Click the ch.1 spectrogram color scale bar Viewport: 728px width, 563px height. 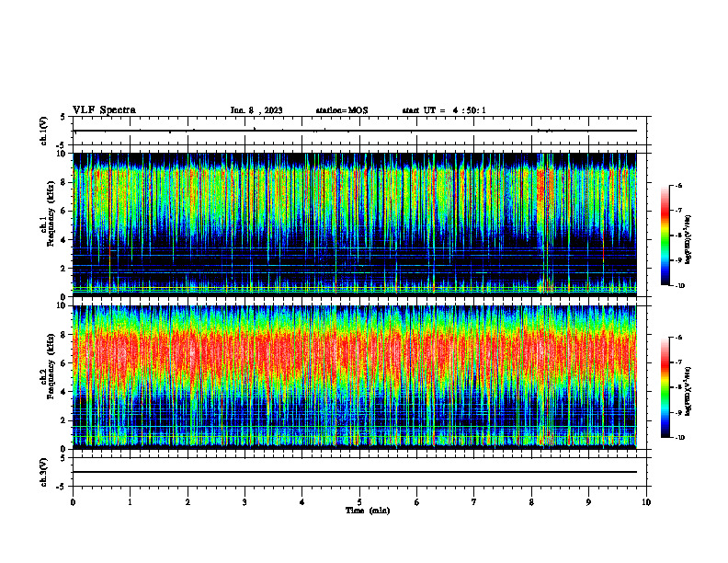click(665, 236)
